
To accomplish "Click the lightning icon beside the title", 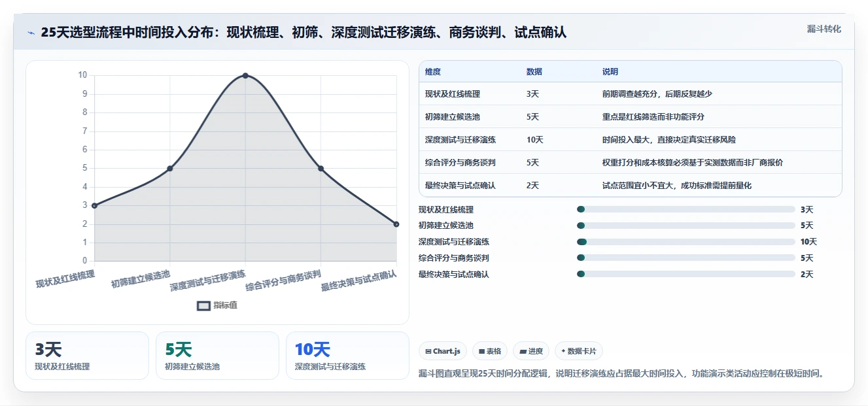I will click(x=31, y=33).
